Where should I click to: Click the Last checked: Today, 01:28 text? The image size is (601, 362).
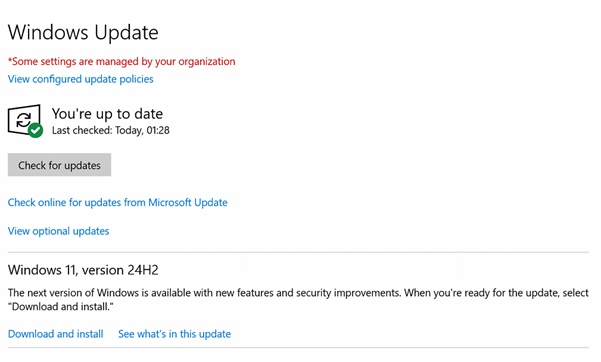click(x=111, y=130)
